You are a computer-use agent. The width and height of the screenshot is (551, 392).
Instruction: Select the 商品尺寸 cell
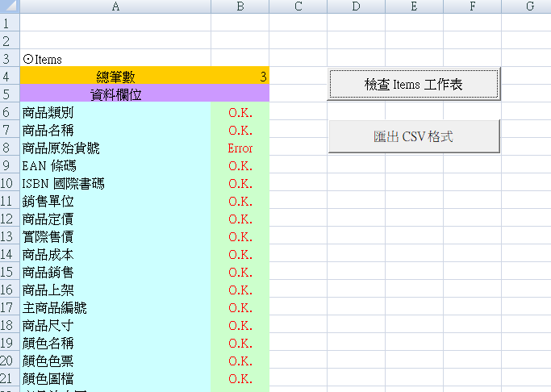click(115, 324)
